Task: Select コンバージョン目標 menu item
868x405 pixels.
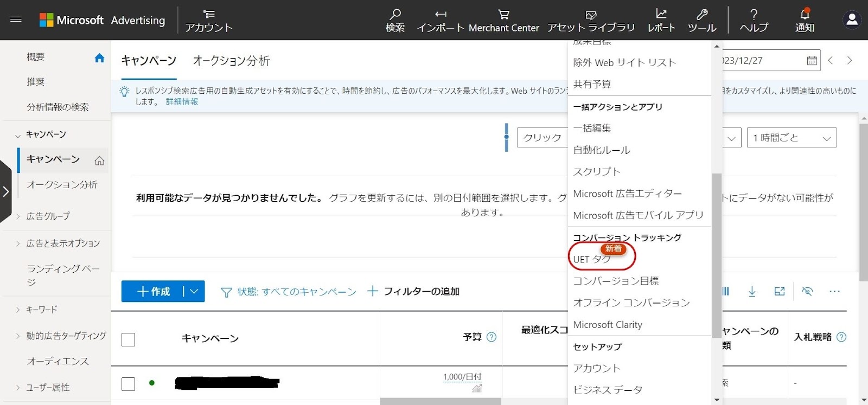Action: 616,281
